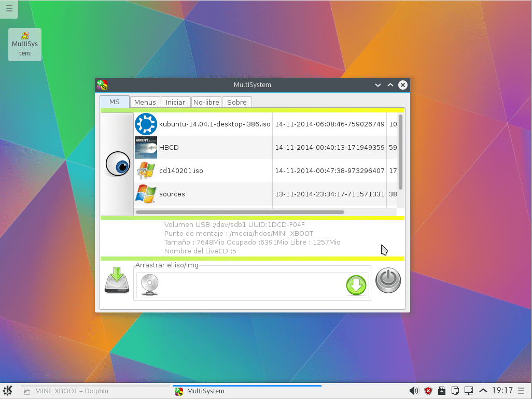The width and height of the screenshot is (532, 399).
Task: Click the round green download arrow button
Action: click(x=356, y=285)
